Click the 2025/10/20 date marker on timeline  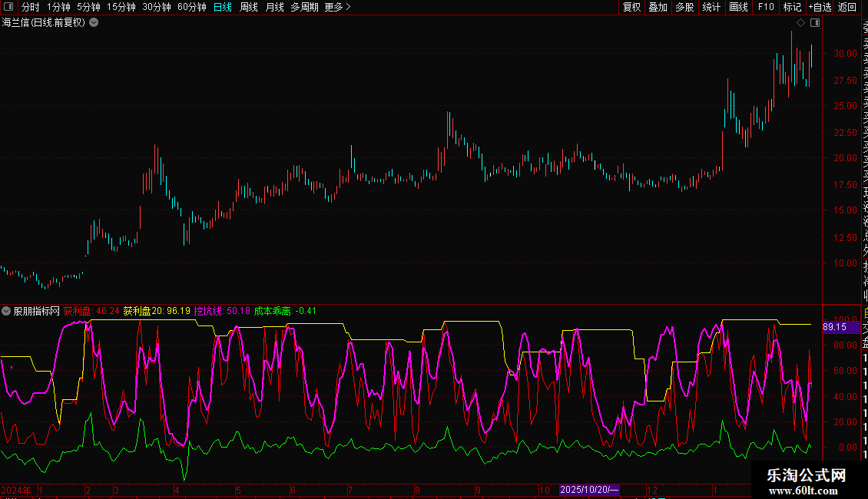[x=589, y=490]
